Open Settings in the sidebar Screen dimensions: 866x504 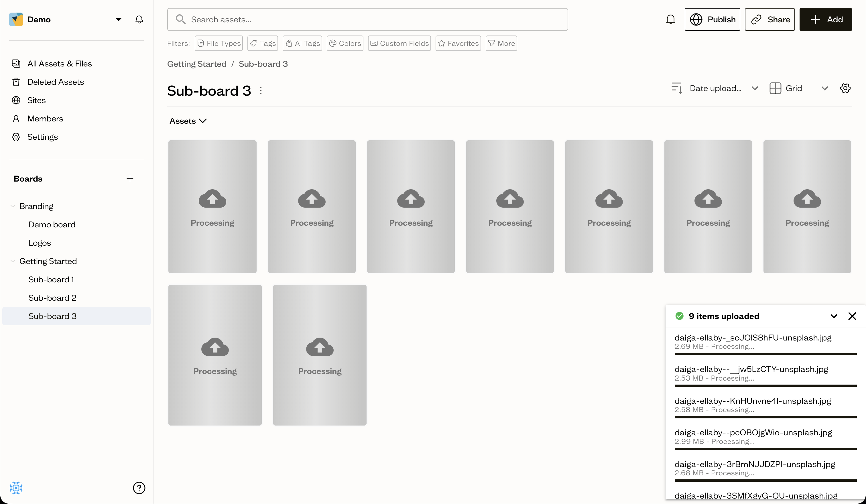(43, 137)
